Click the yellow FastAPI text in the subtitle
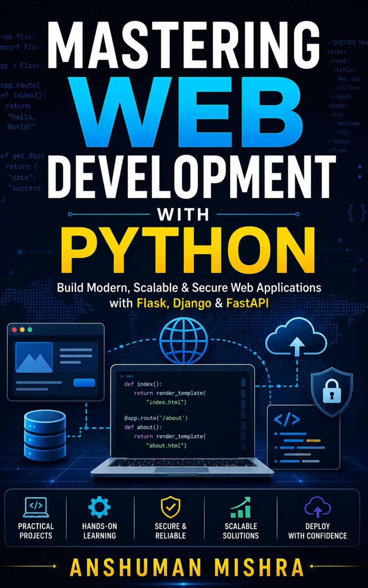Screen dimensions: 368x588 pyautogui.click(x=247, y=303)
